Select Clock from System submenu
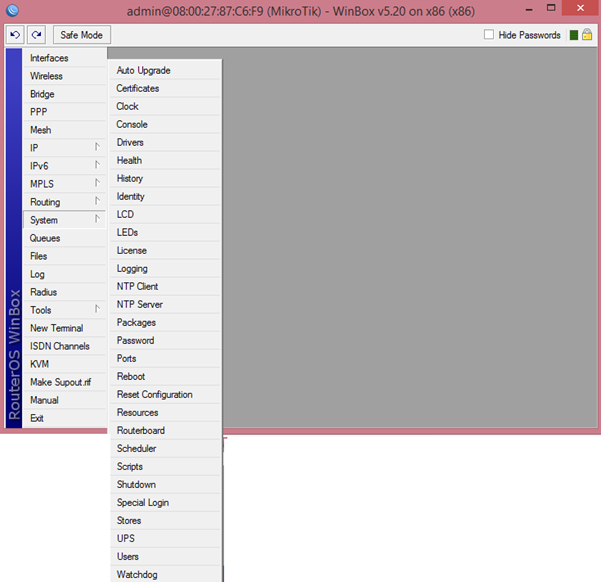 click(165, 106)
